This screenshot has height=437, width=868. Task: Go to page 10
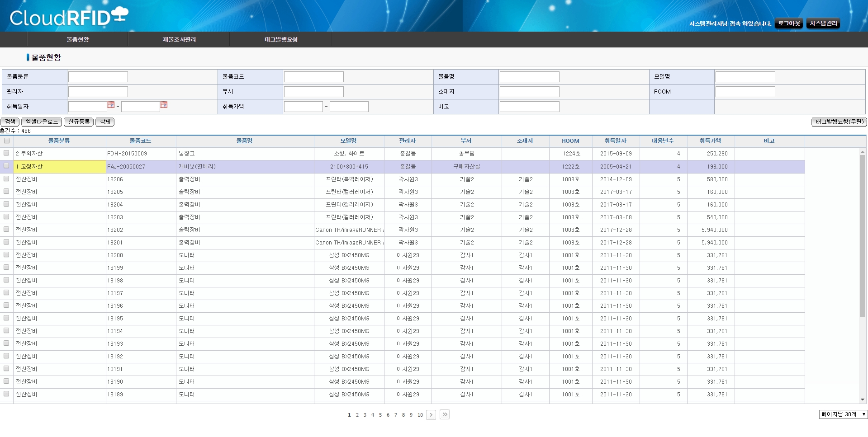point(420,415)
